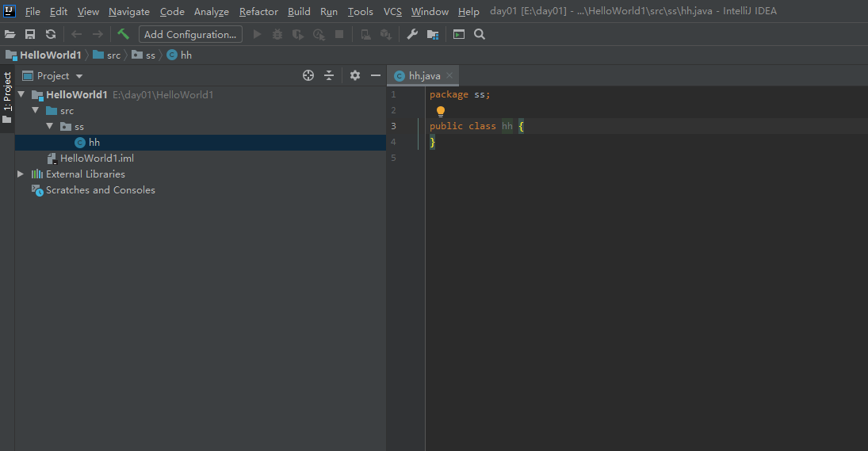Click ss in the breadcrumb bar

point(143,55)
